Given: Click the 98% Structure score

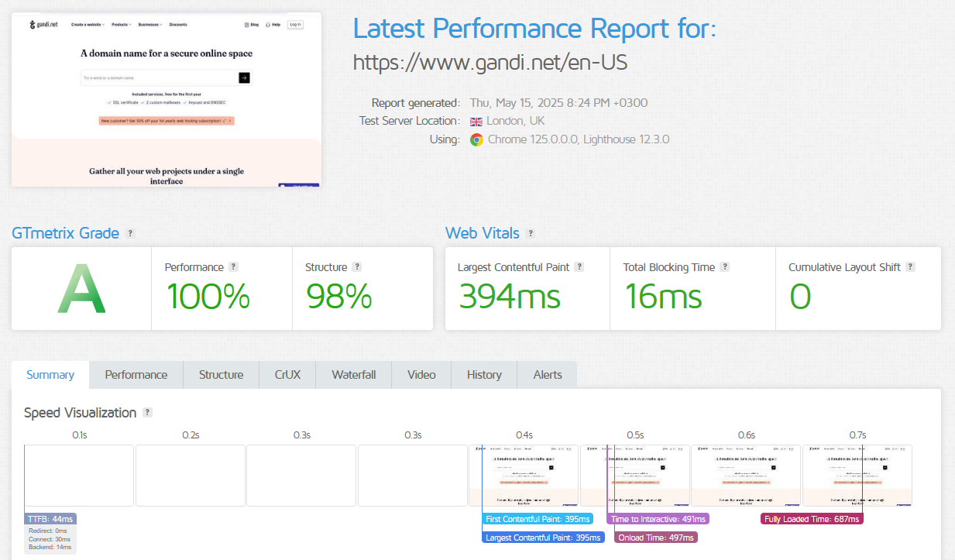Looking at the screenshot, I should pos(338,297).
